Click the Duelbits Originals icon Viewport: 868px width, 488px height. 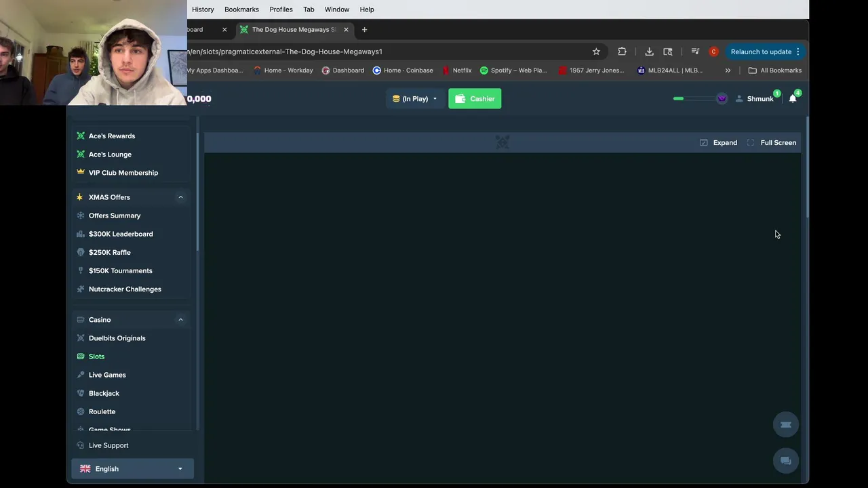(81, 338)
